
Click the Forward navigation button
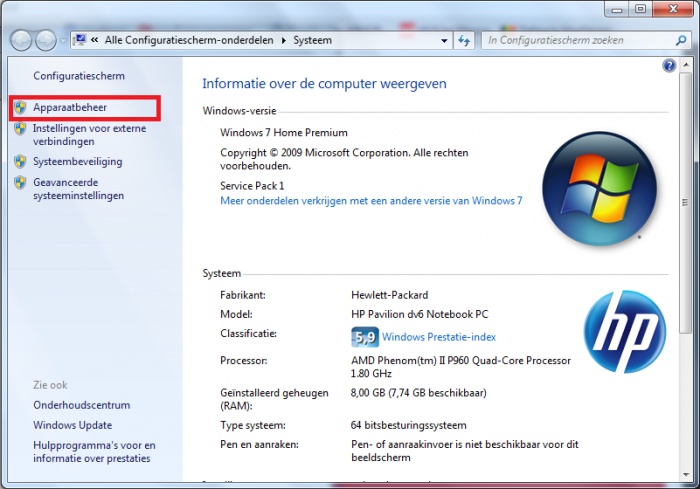(46, 41)
